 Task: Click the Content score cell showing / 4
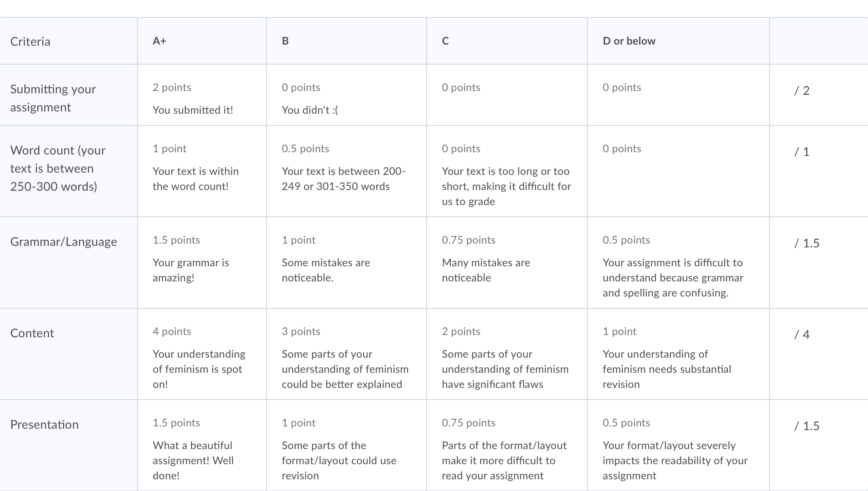click(802, 335)
